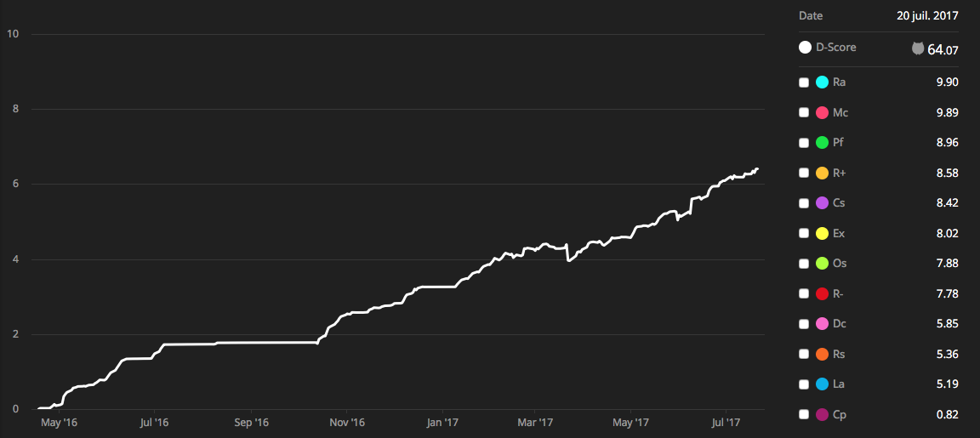Click the y-axis label 2
This screenshot has width=980, height=438.
pyautogui.click(x=14, y=334)
